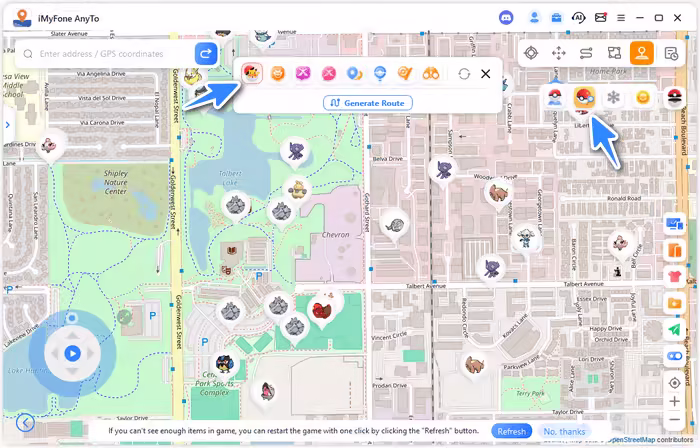Click the Pokéball trainer icon

click(555, 97)
